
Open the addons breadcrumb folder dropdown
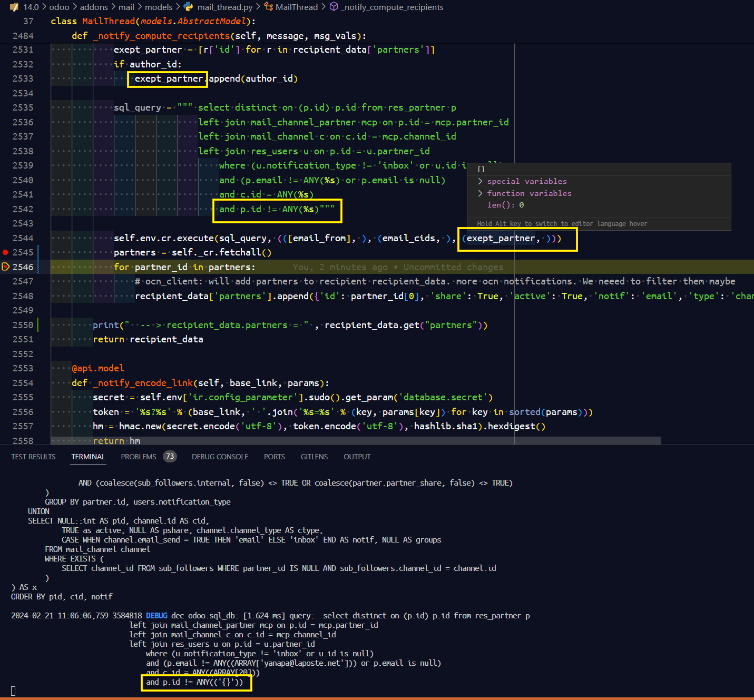94,7
